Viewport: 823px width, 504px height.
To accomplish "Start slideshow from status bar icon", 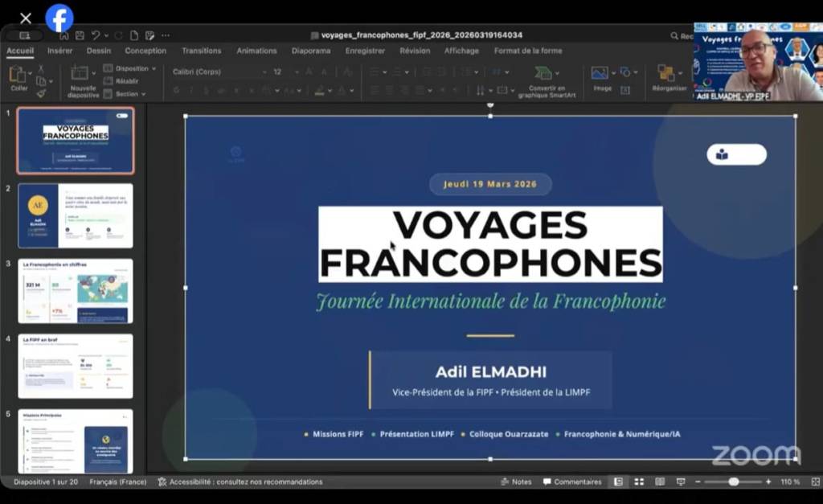I will (x=681, y=481).
